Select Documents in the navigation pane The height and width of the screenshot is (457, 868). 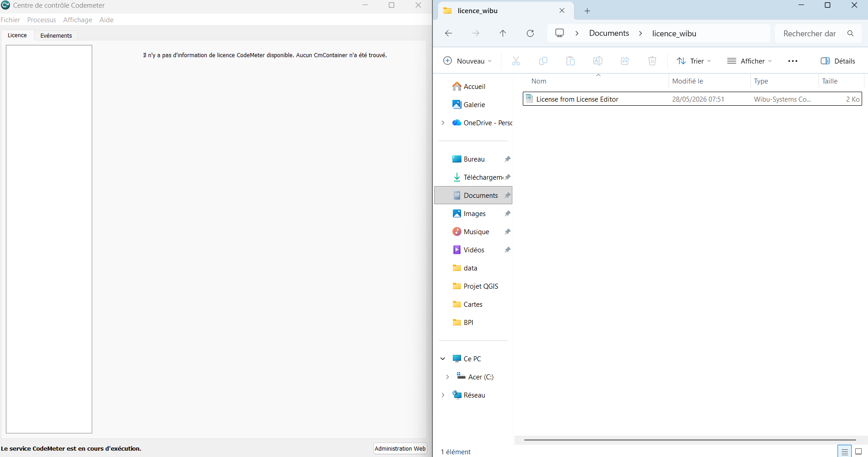point(473,195)
